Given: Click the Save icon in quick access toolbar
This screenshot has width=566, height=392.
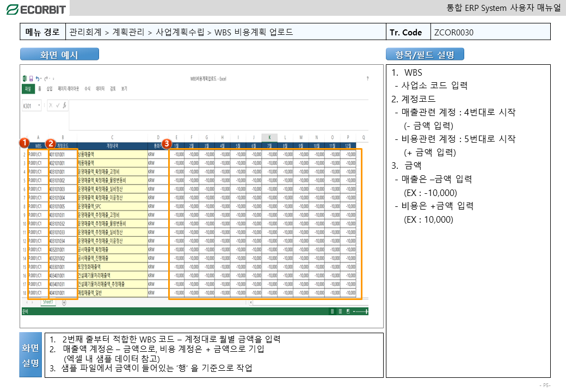Looking at the screenshot, I should [x=31, y=78].
